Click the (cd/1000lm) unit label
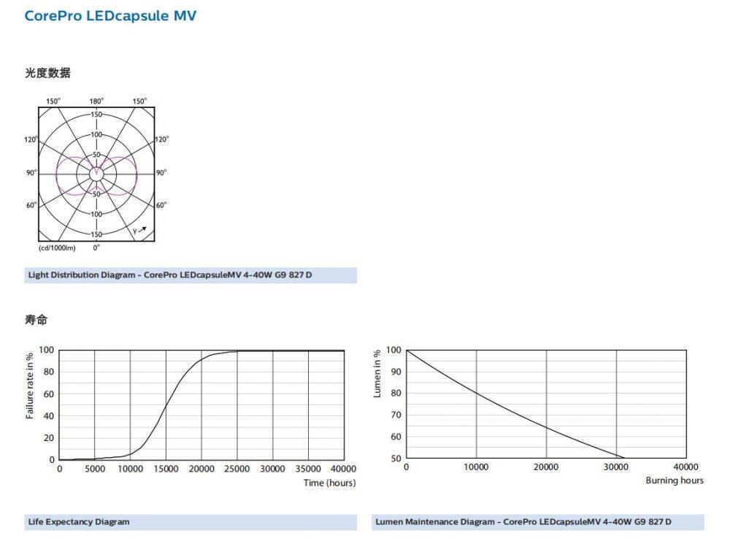The image size is (730, 560). (x=57, y=248)
